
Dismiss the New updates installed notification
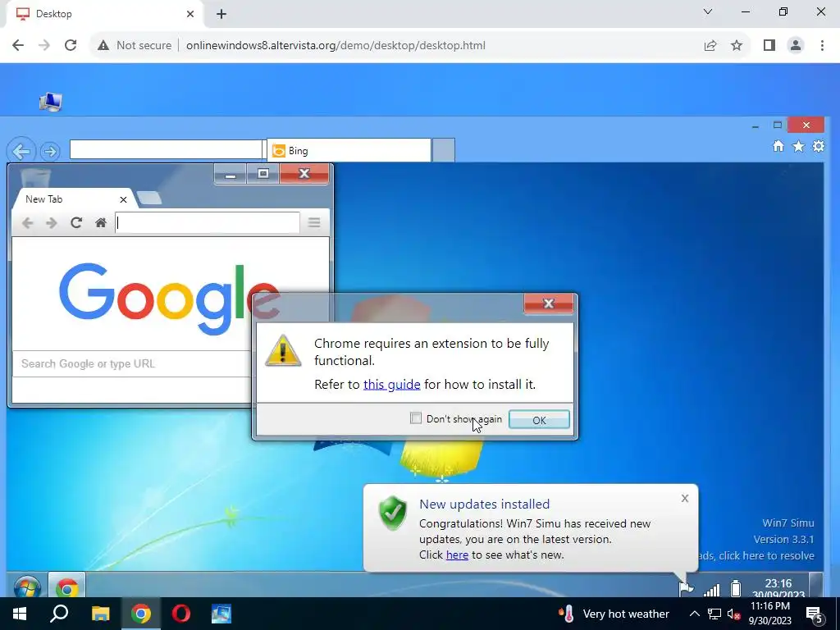(x=685, y=498)
